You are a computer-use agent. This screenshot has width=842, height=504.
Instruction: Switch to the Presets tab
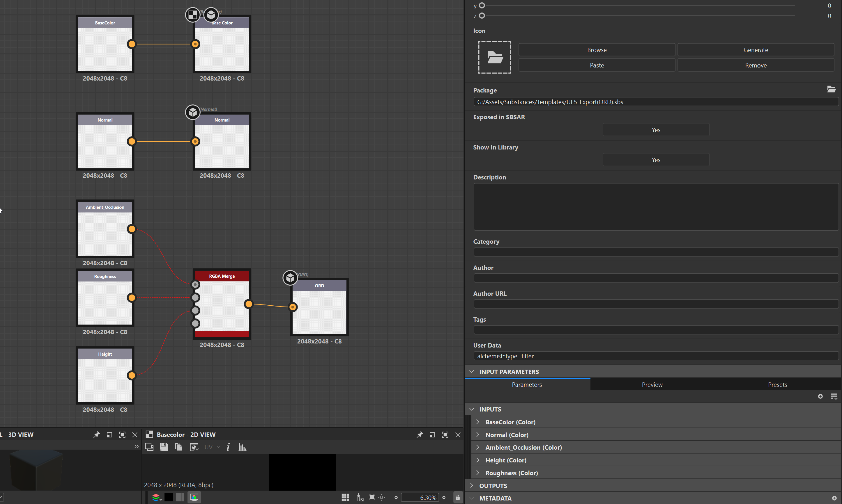777,384
